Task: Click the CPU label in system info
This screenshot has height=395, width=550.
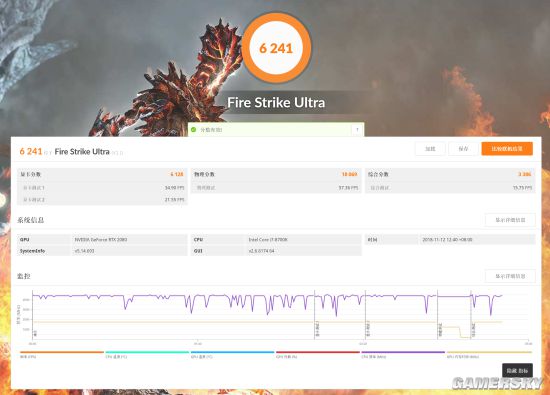Action: coord(198,240)
